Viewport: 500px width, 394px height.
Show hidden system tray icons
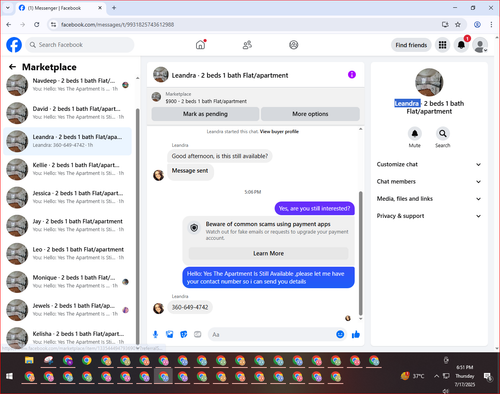[x=436, y=376]
